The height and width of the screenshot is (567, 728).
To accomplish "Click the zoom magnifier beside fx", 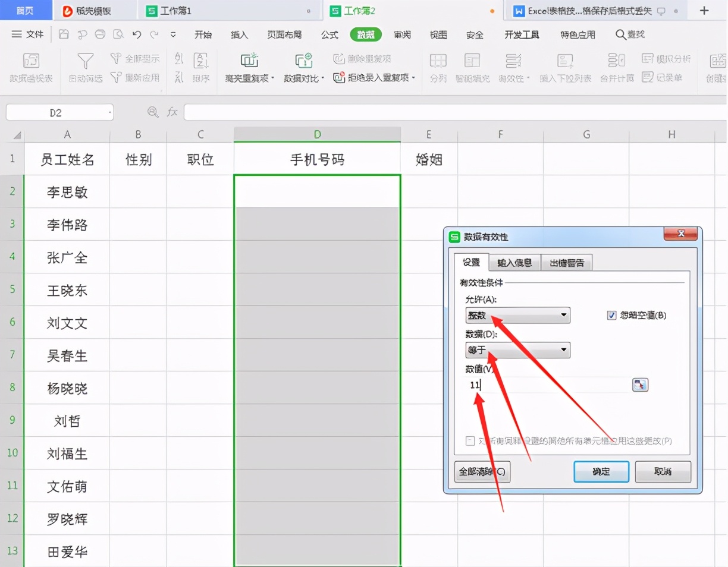I will pos(153,112).
